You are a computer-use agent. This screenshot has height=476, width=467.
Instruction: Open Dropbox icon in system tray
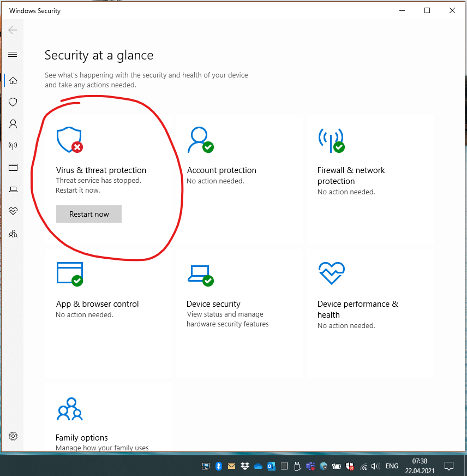tap(245, 466)
